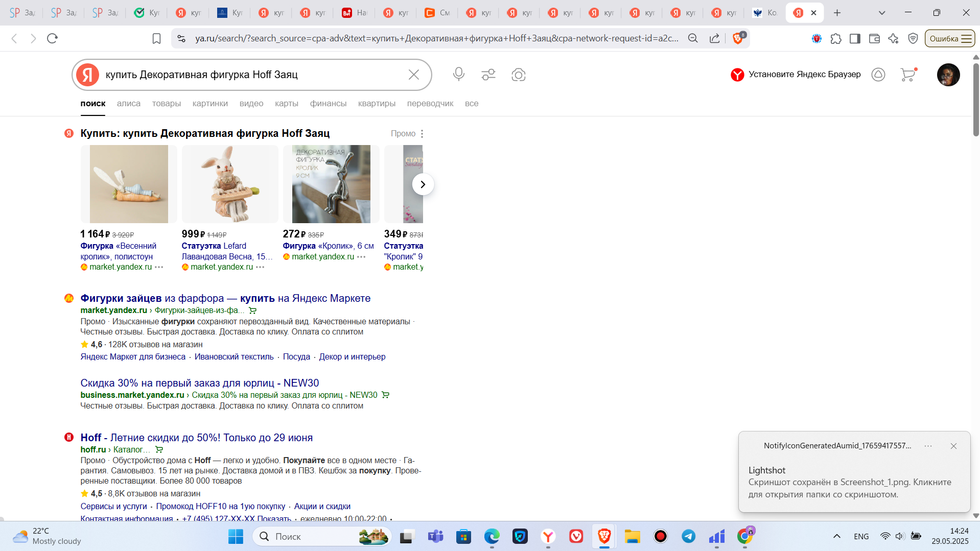Click the browser address bar URL
The image size is (980, 551).
click(x=437, y=38)
